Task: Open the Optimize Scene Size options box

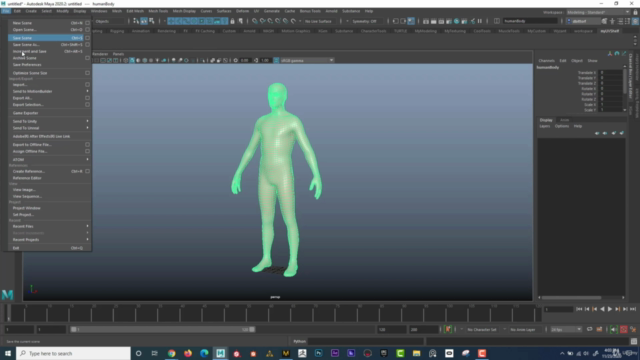Action: tap(87, 73)
